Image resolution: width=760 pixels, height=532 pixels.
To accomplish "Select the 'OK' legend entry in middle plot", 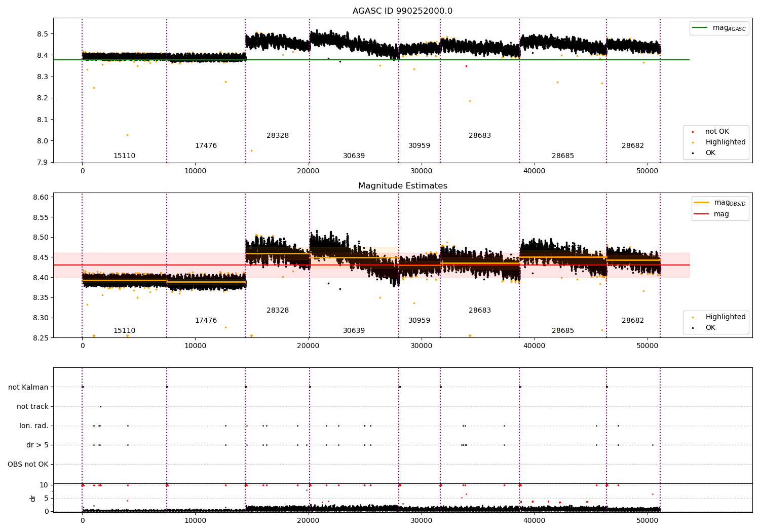I will [x=710, y=328].
